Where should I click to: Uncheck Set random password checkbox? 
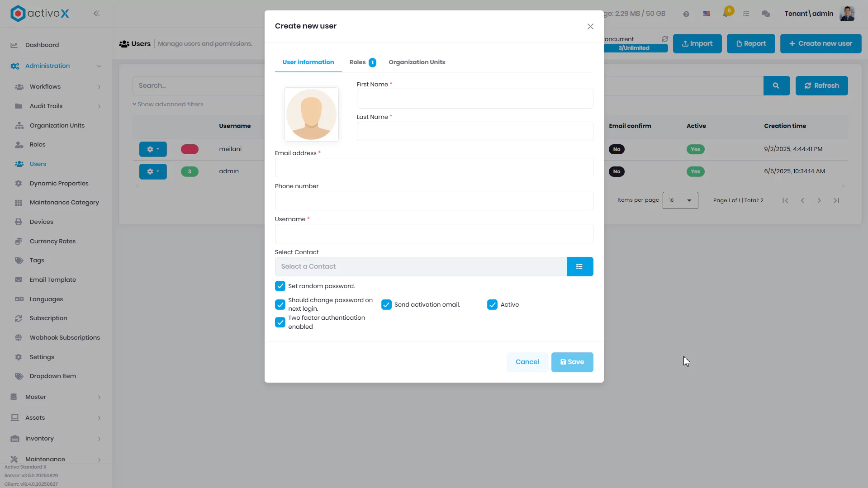[x=280, y=286]
